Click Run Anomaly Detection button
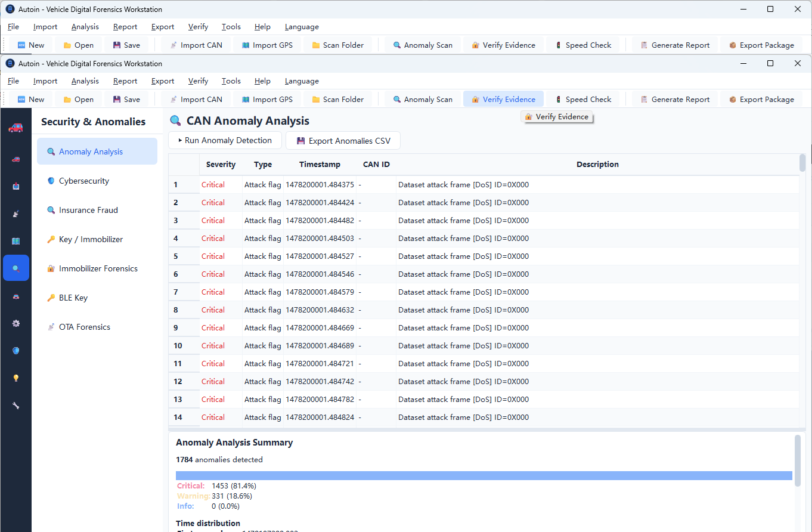This screenshot has height=532, width=812. pyautogui.click(x=225, y=141)
